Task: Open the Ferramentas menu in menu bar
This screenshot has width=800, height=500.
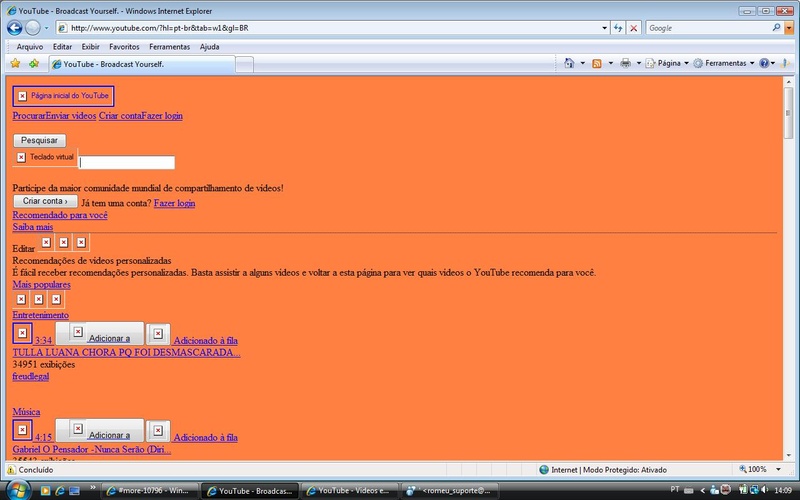Action: (169, 47)
